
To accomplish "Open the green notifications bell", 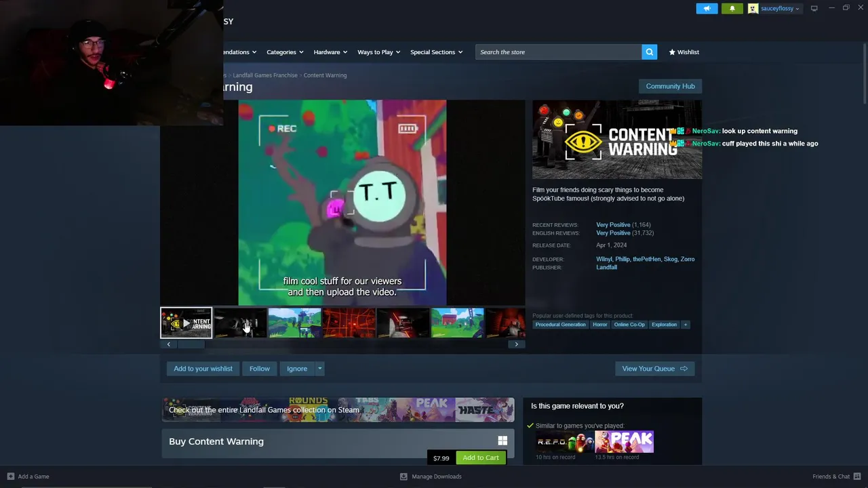I will coord(732,8).
